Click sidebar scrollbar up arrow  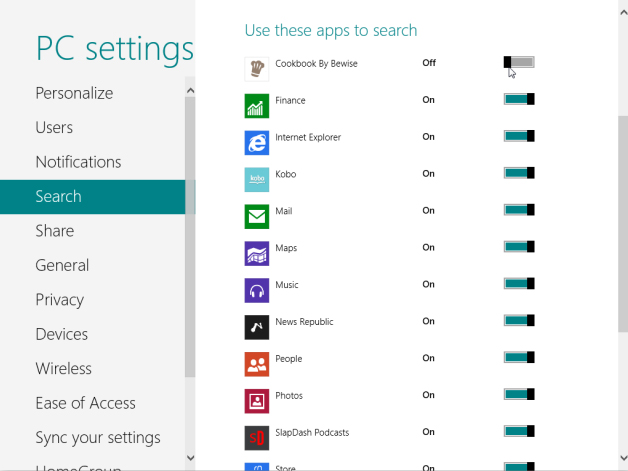coord(191,91)
